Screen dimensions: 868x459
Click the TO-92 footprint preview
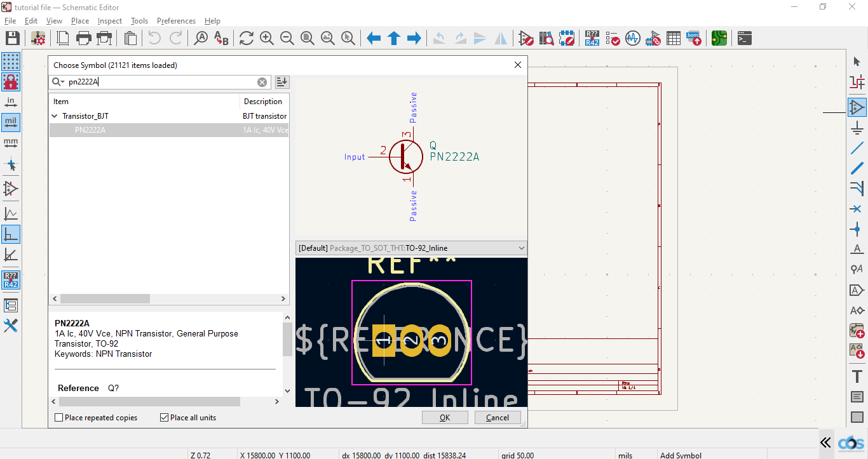click(411, 332)
